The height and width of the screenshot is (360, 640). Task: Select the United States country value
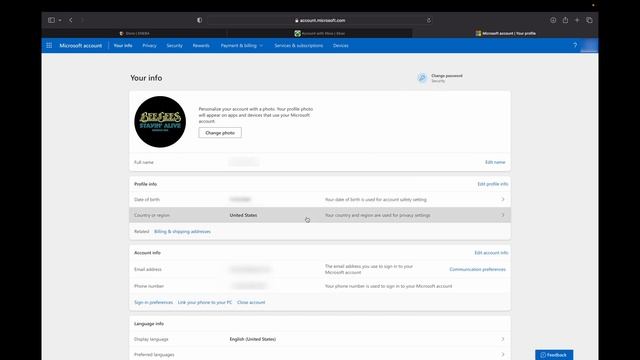tap(243, 215)
